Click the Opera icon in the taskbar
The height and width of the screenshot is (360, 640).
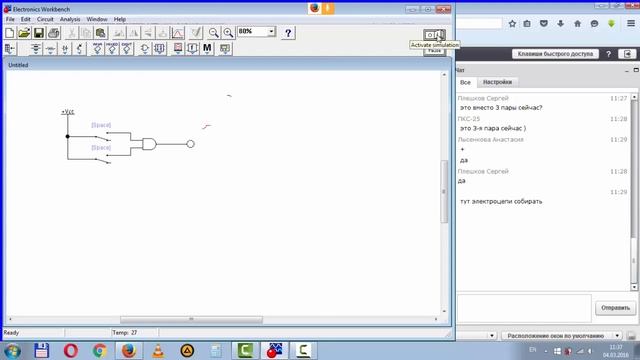click(71, 351)
